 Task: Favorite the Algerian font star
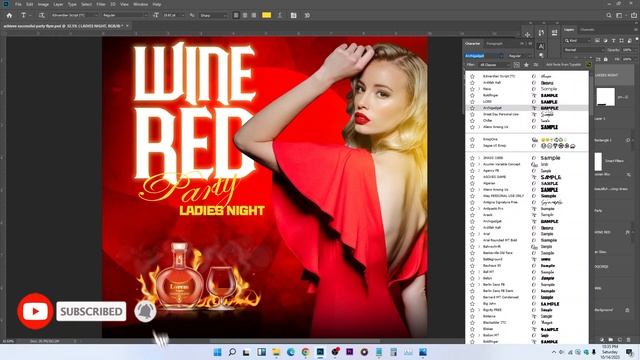click(x=472, y=183)
